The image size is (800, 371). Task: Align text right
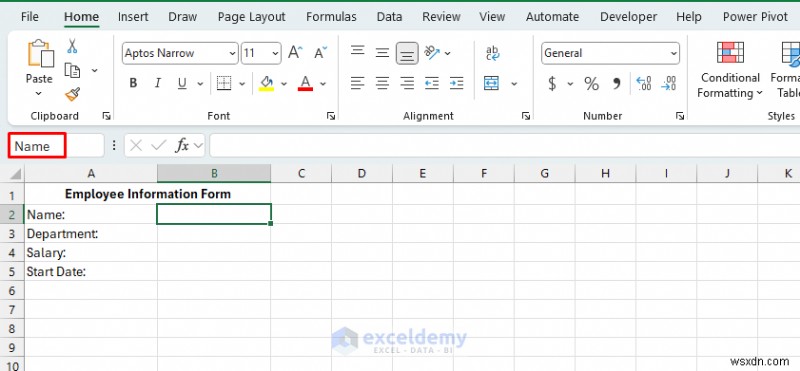(x=407, y=83)
